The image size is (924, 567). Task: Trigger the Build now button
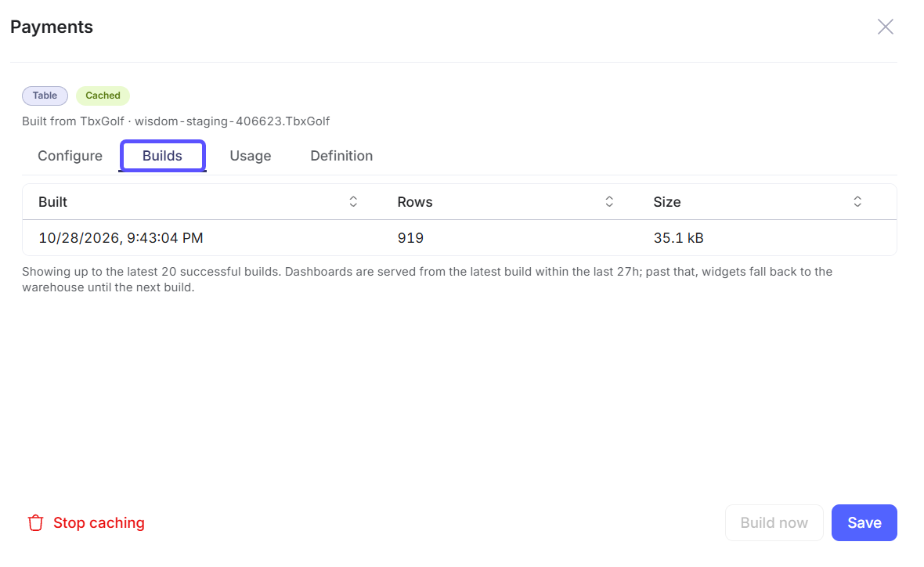coord(774,523)
